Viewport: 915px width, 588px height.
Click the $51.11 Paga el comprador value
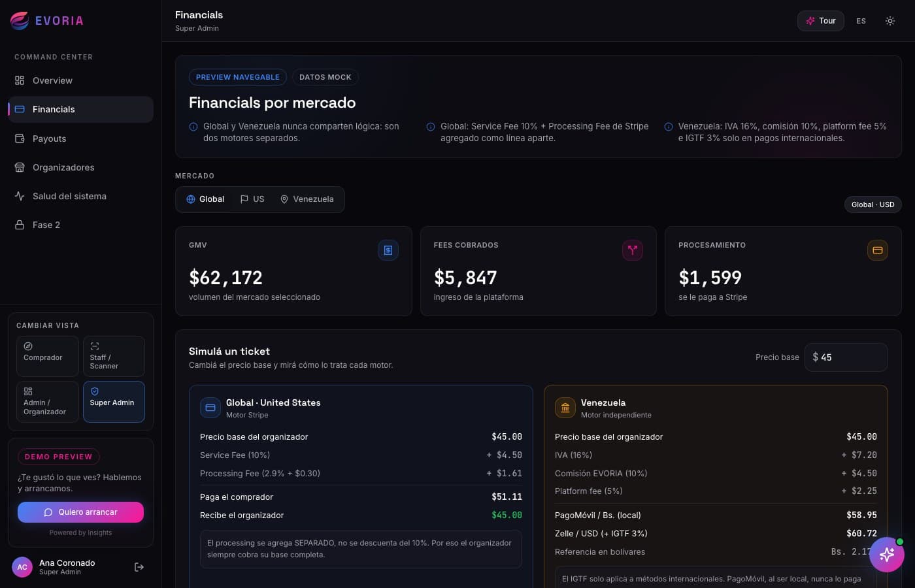tap(507, 497)
